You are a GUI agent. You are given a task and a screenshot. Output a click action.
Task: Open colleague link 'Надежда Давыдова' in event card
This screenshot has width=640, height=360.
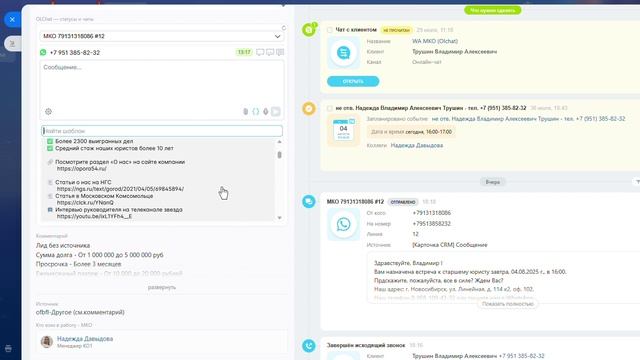(x=417, y=145)
